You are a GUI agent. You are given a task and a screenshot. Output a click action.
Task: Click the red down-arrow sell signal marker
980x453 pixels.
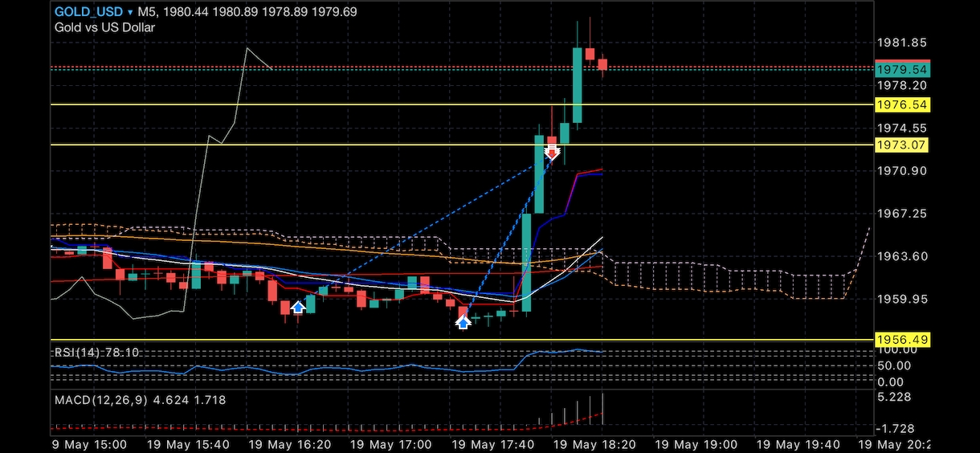coord(552,151)
